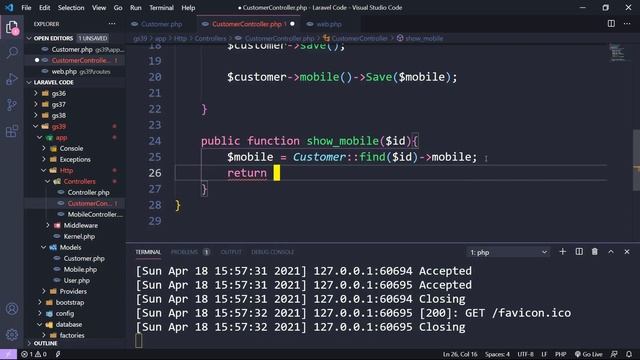Open the Search view in activity bar
This screenshot has height=360, width=640.
[12, 53]
